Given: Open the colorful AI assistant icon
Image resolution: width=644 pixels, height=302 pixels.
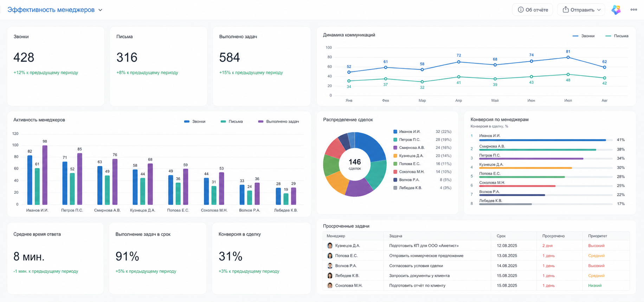Looking at the screenshot, I should point(616,10).
